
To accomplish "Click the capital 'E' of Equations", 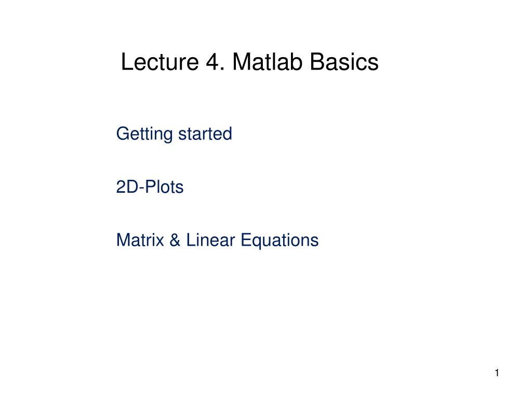I will tap(246, 240).
